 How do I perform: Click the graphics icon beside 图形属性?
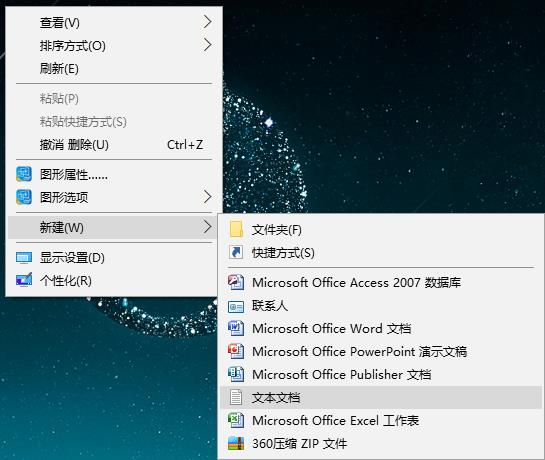coord(24,174)
